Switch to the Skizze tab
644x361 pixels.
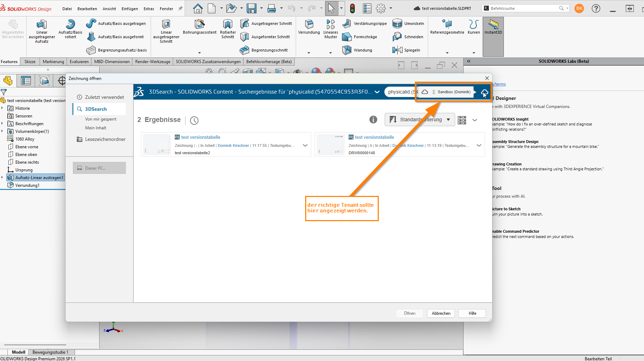[30, 62]
